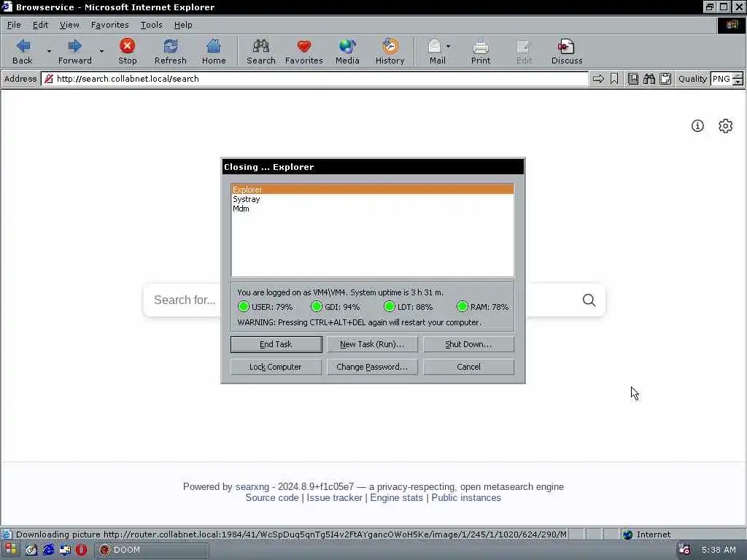Open the File menu
Viewport: 747px width, 560px height.
point(14,25)
